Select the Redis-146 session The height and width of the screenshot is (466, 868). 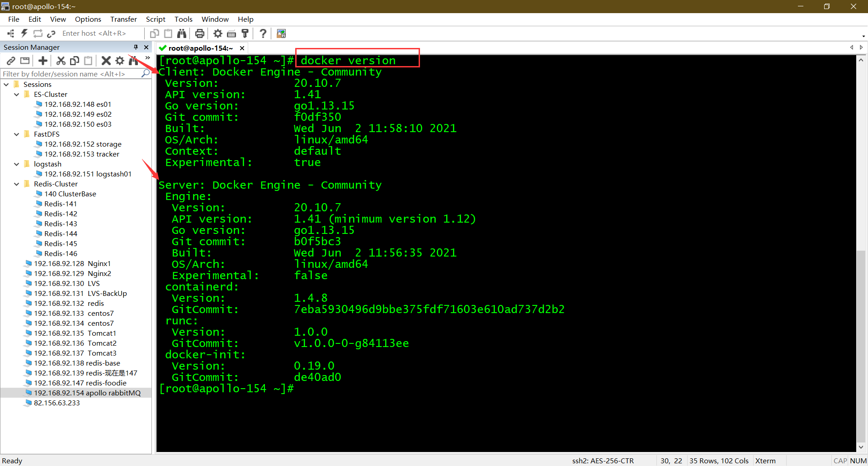[61, 254]
